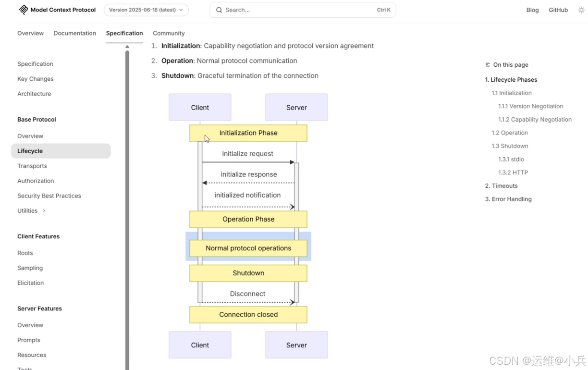This screenshot has width=588, height=370.
Task: Toggle the light/dark theme sun icon
Action: [x=581, y=10]
